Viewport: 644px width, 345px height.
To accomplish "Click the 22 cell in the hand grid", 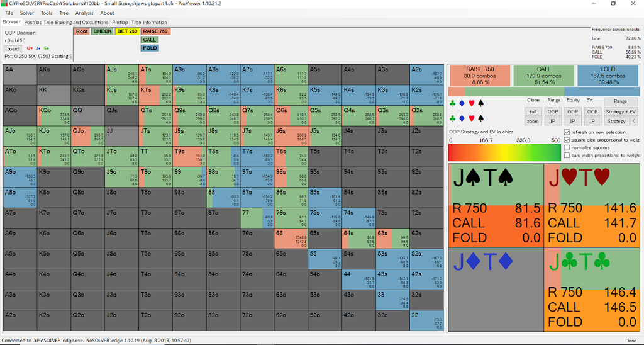I will tap(427, 320).
